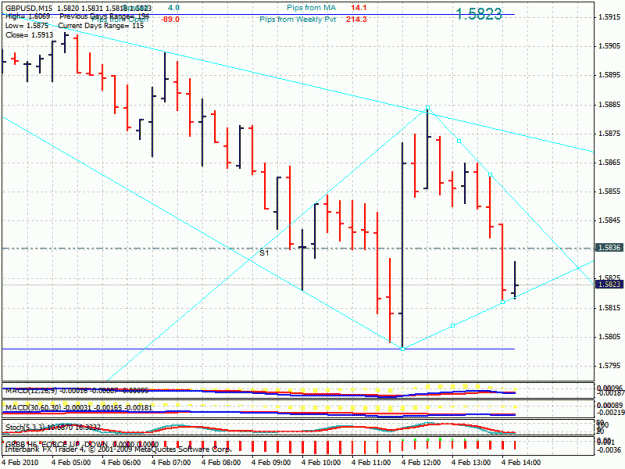Click the '4 Feb 14:00' time label

(521, 462)
